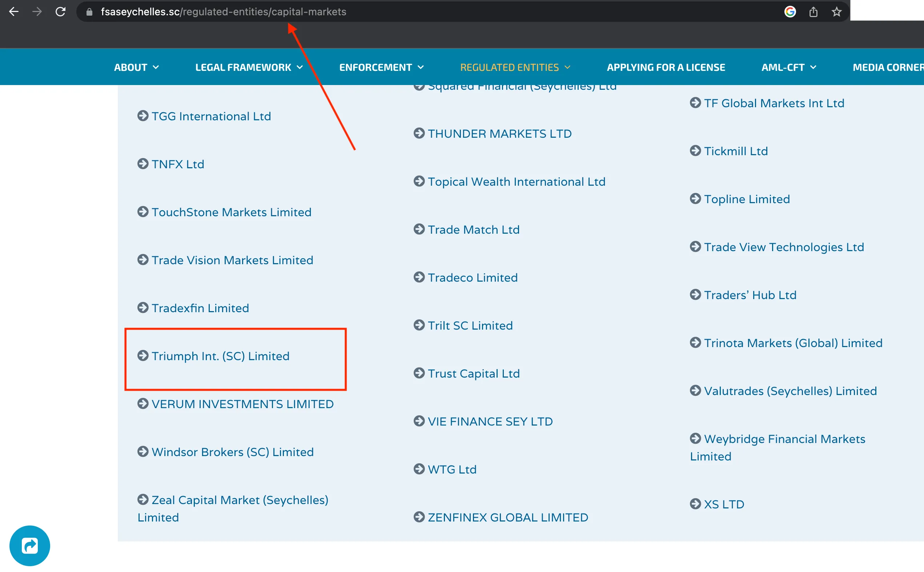Click the arrow icon beside TNFX Ltd
The height and width of the screenshot is (572, 924).
click(x=142, y=164)
